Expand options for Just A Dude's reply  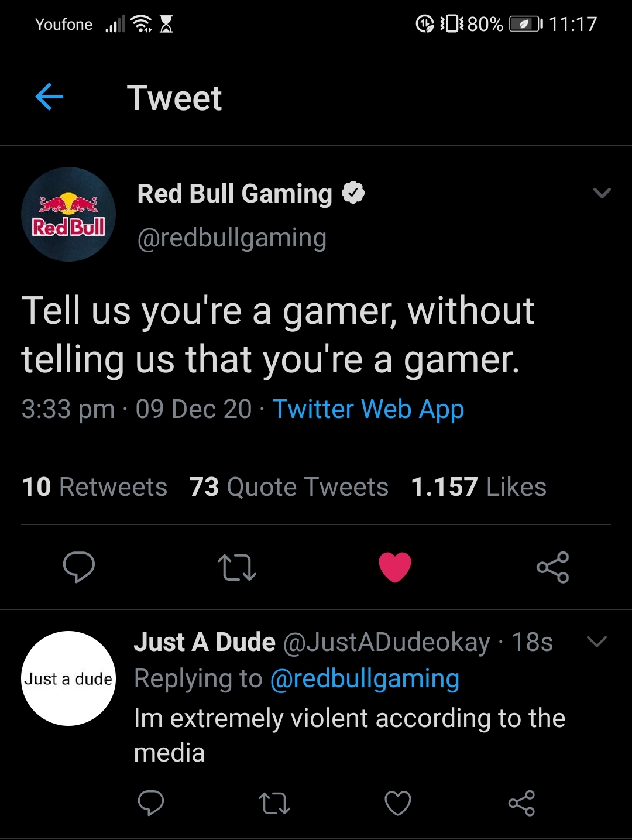coord(596,642)
